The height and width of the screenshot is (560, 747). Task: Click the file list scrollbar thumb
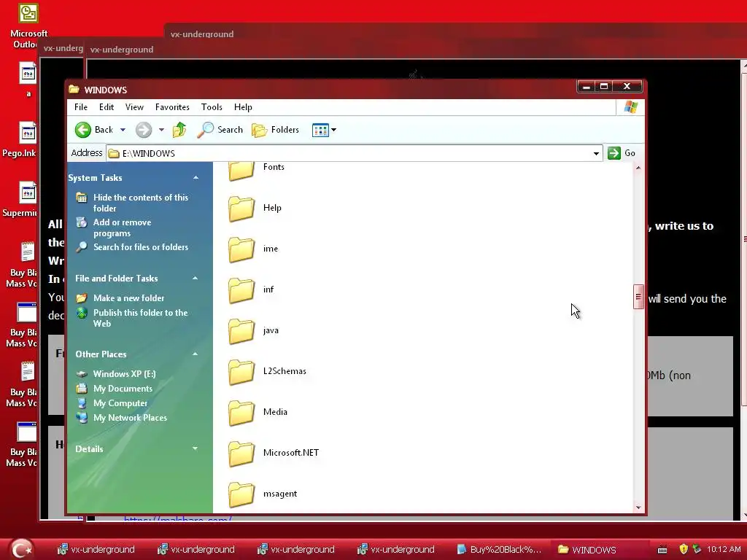coord(638,297)
